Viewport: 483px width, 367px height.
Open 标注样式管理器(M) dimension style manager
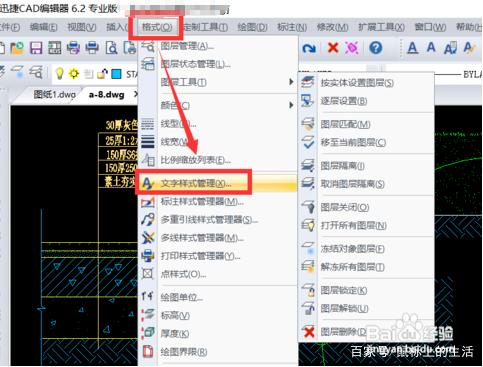202,201
